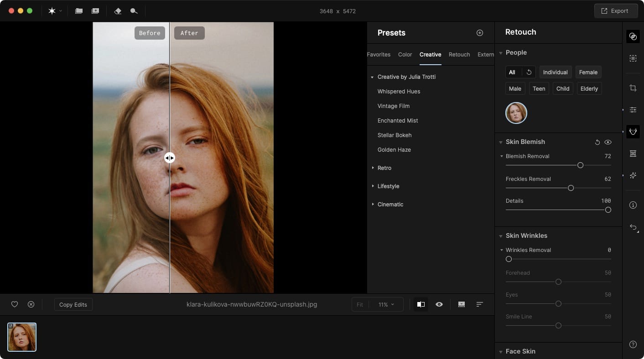The height and width of the screenshot is (359, 644).
Task: Mark photo as favorite with heart icon
Action: point(15,304)
